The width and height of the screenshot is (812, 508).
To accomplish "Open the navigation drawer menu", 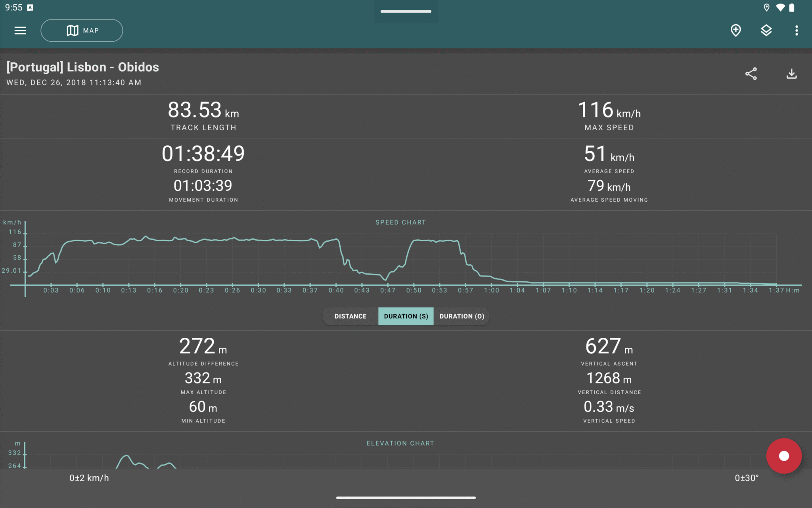I will pos(20,30).
